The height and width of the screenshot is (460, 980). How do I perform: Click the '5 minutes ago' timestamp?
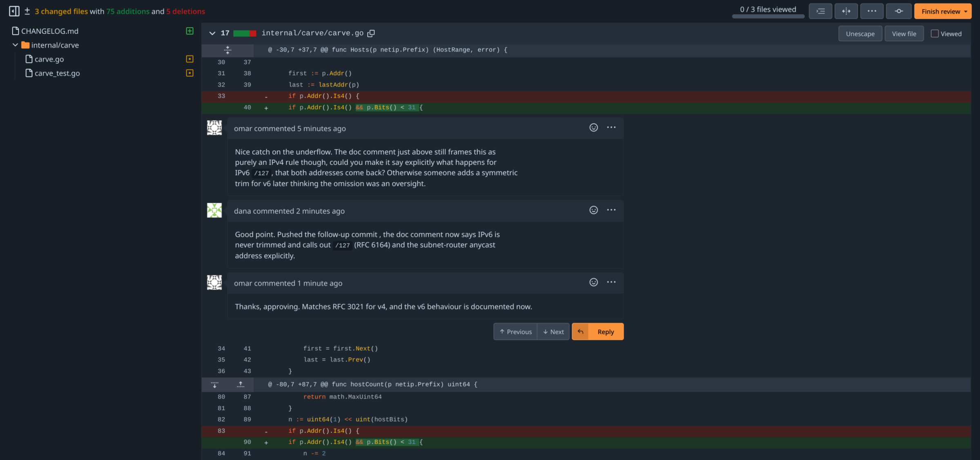coord(321,129)
